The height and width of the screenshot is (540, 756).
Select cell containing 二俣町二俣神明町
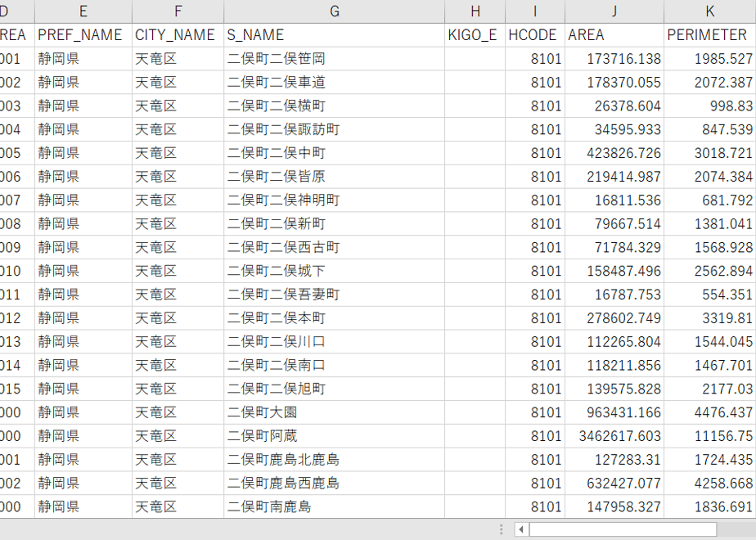tap(334, 200)
